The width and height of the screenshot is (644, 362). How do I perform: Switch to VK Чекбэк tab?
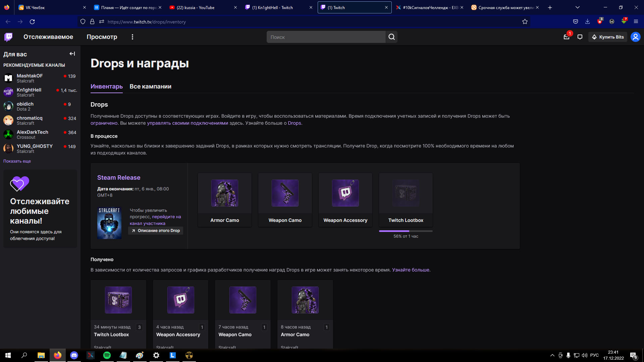52,7
